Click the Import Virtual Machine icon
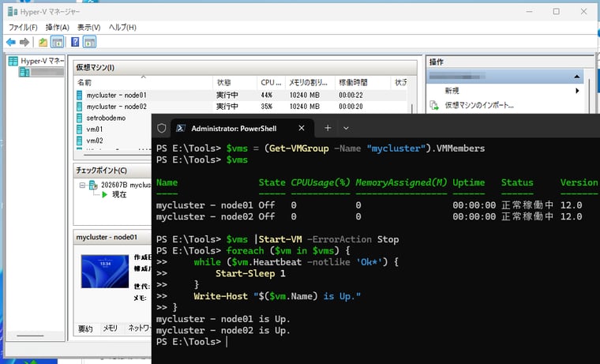The height and width of the screenshot is (364, 600). (434, 105)
